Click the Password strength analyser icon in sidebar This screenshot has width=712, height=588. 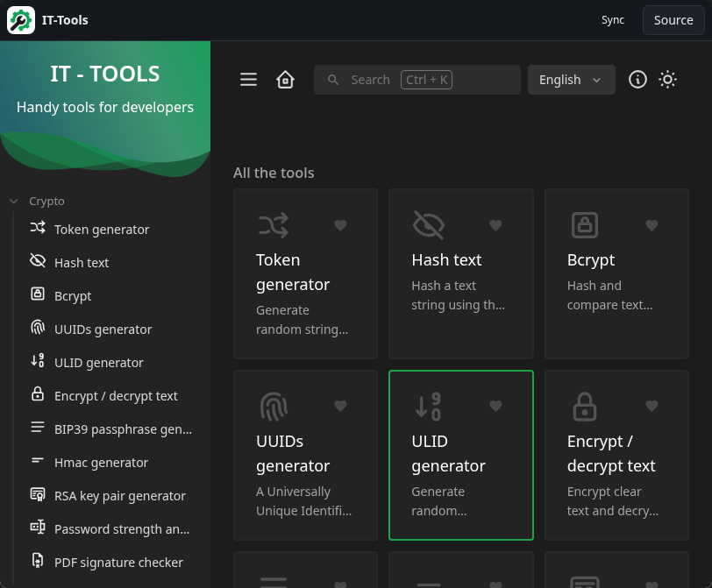tap(38, 528)
